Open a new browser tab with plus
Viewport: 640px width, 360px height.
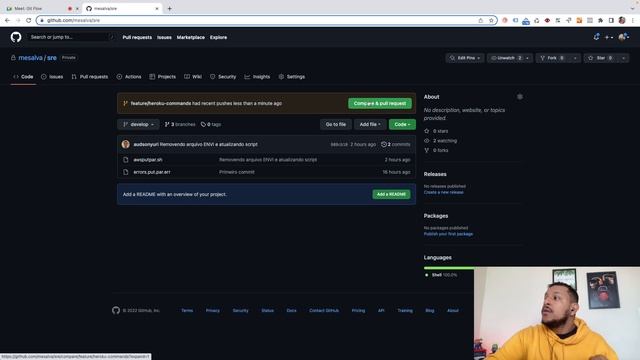(x=169, y=8)
